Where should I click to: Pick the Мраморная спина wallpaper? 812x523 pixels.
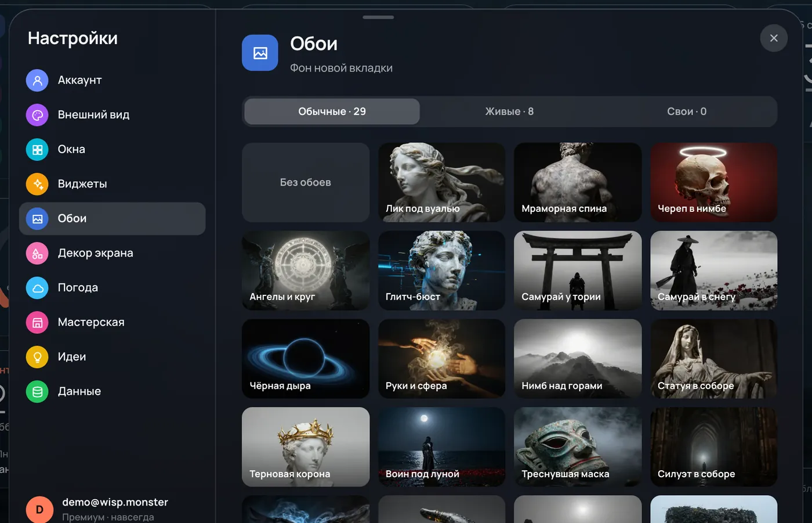pyautogui.click(x=578, y=182)
